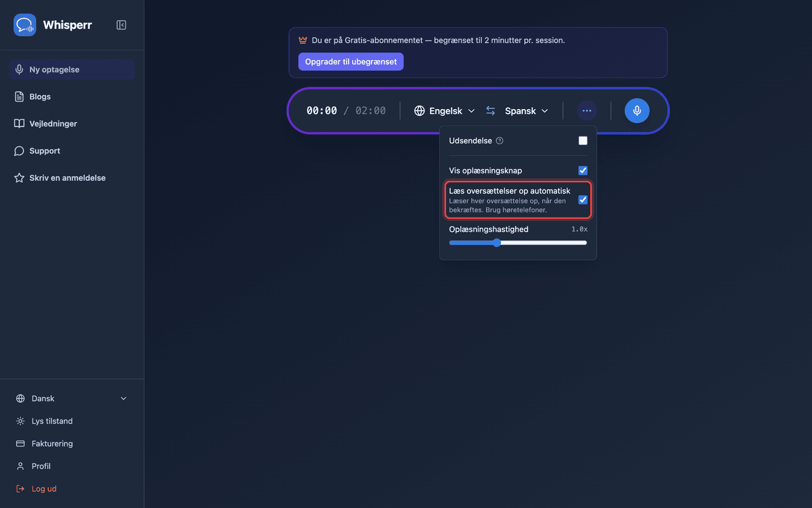Collapse the sidebar panel icon
Screen dimensions: 812x508
pyautogui.click(x=121, y=25)
